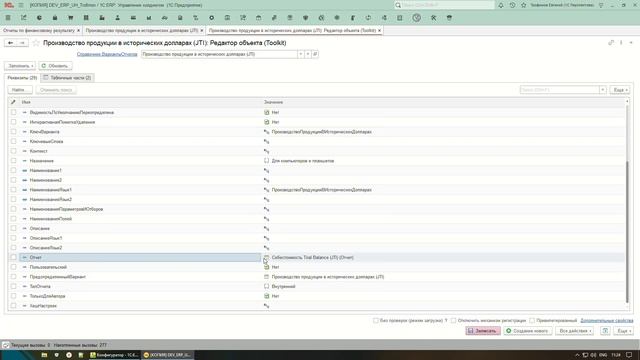The width and height of the screenshot is (640, 360).
Task: Open the Заполнить dropdown button
Action: pyautogui.click(x=20, y=66)
